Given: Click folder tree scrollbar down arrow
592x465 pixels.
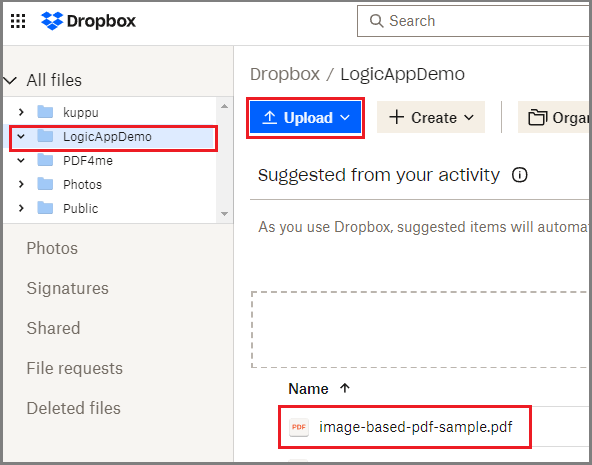Looking at the screenshot, I should [x=224, y=214].
